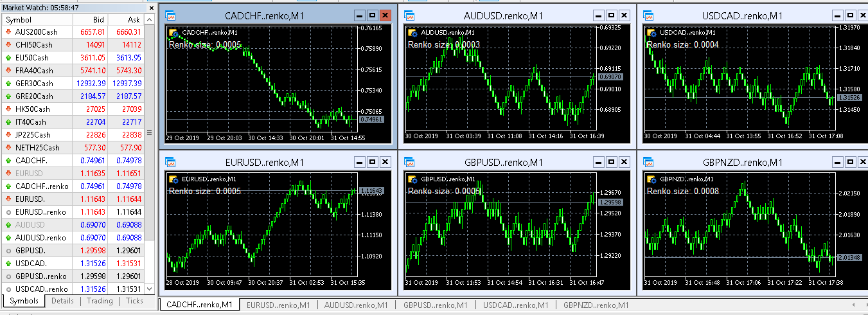Click the 0.69070 price label on AUDUSD chart
The width and height of the screenshot is (868, 315).
tap(610, 76)
